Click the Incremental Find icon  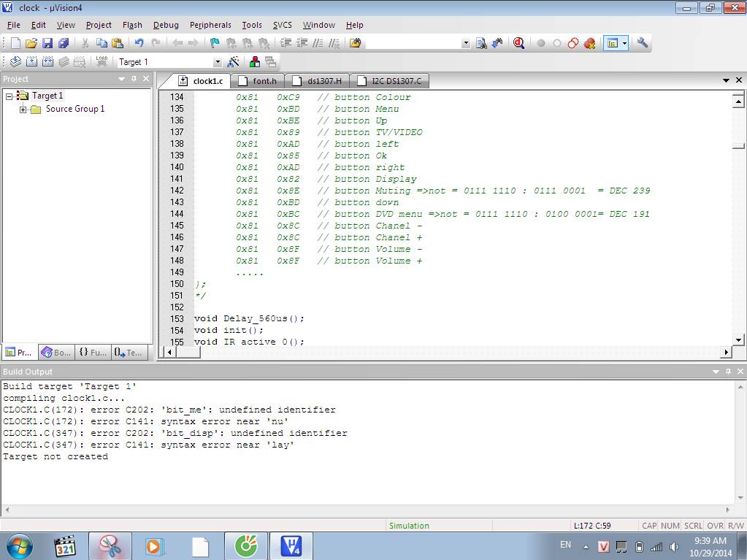pyautogui.click(x=497, y=43)
